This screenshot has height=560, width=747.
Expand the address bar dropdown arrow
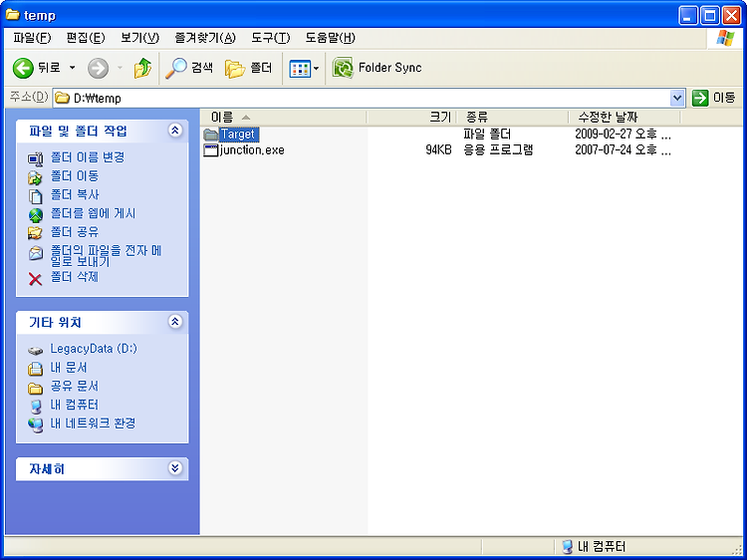point(677,99)
